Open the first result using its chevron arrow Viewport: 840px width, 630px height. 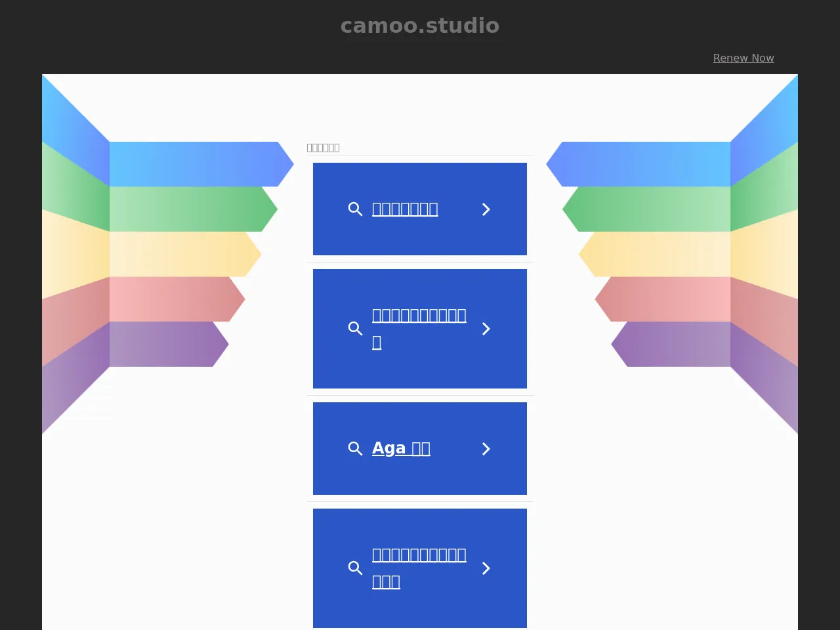tap(486, 209)
